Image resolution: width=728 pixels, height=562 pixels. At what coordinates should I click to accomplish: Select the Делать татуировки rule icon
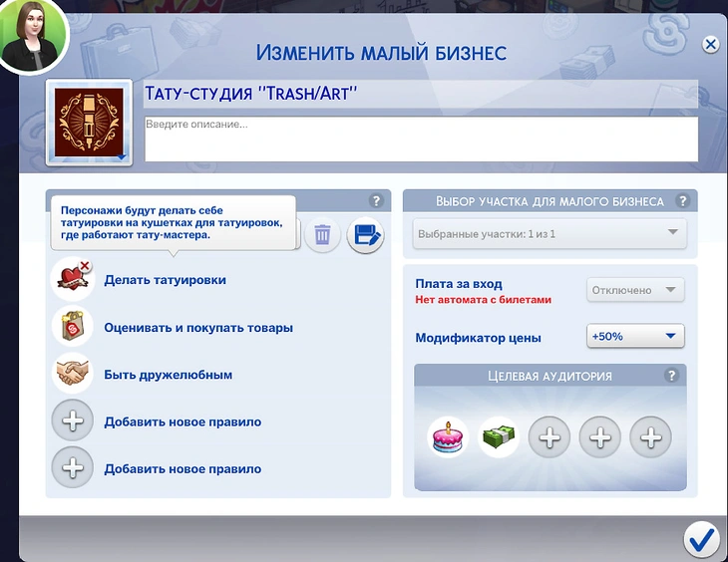(73, 280)
